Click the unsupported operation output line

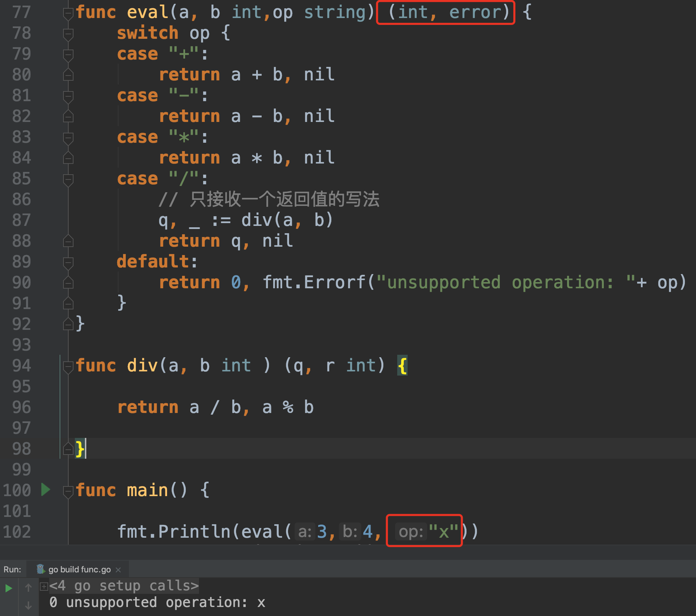[157, 602]
